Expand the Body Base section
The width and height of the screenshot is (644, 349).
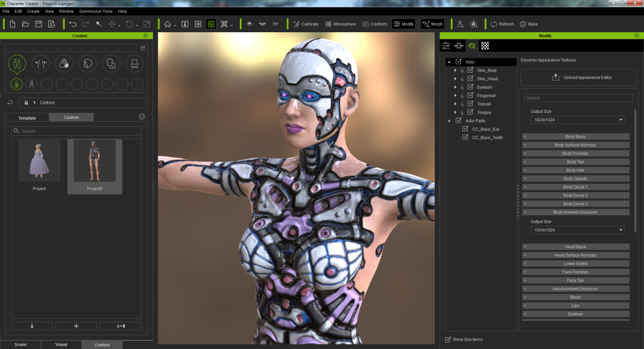tap(576, 137)
